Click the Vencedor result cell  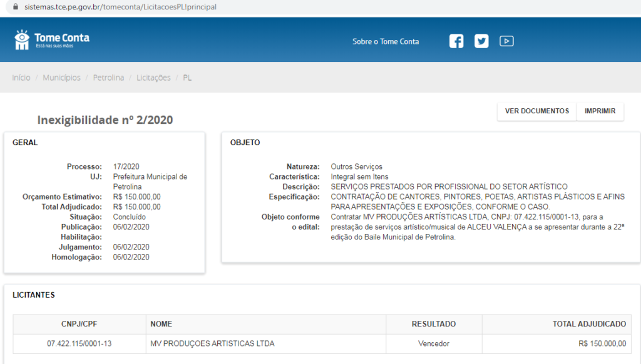coord(434,343)
